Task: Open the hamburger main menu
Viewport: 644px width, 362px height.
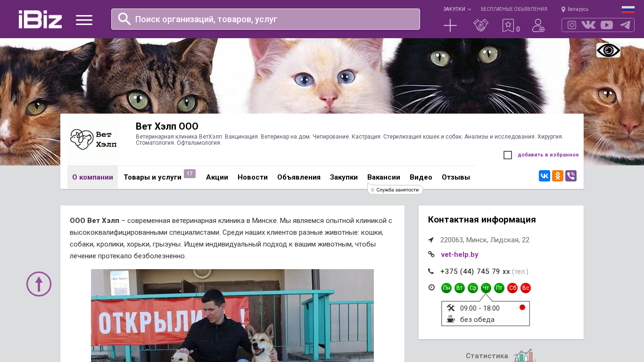Action: (x=84, y=20)
